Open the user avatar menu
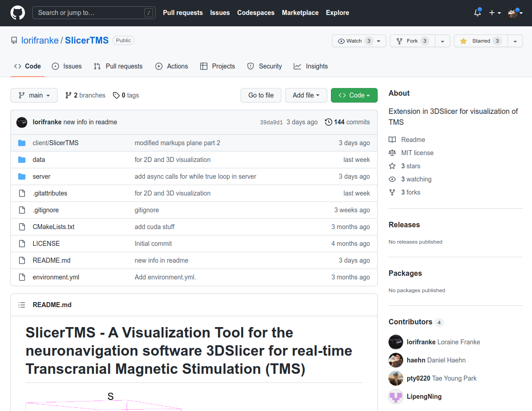 [515, 13]
